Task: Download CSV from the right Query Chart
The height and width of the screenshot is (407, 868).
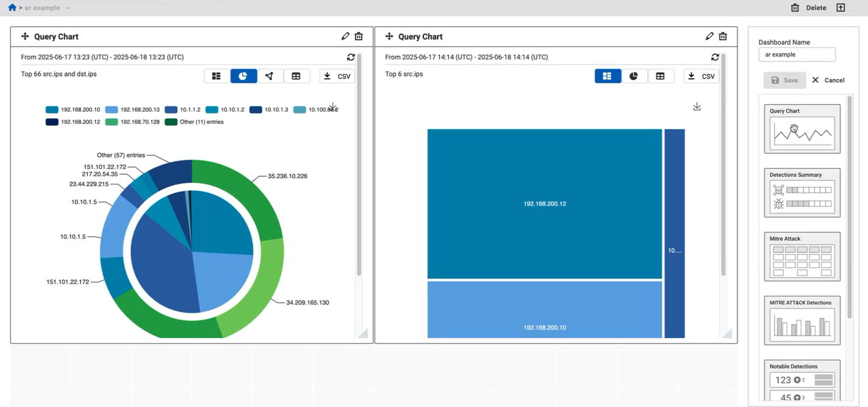Action: tap(701, 76)
